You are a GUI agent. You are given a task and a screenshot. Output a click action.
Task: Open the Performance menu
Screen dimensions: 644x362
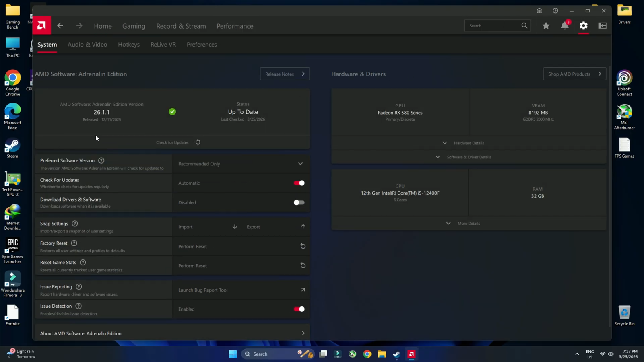click(235, 26)
